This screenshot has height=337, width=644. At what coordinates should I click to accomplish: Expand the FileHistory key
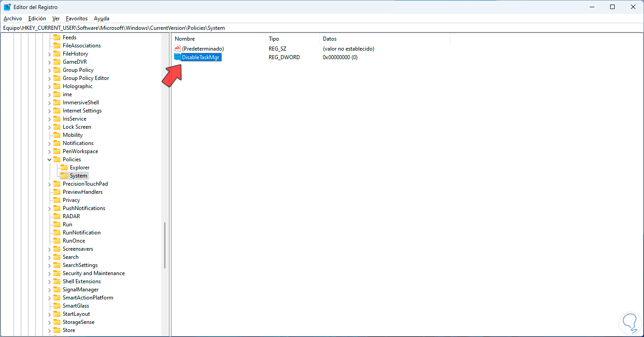coord(49,54)
